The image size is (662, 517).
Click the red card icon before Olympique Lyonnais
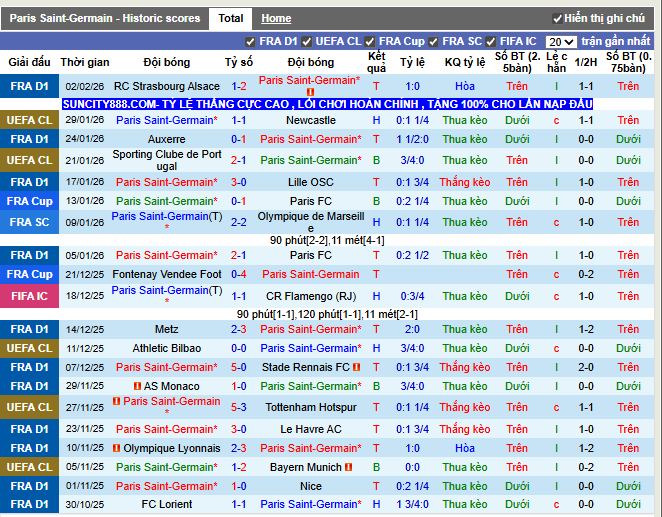(117, 448)
